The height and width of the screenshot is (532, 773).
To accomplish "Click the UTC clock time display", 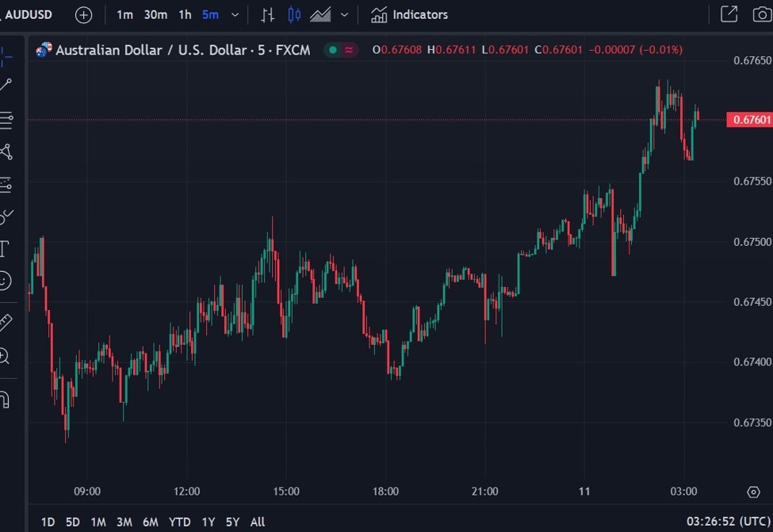I will tap(727, 522).
